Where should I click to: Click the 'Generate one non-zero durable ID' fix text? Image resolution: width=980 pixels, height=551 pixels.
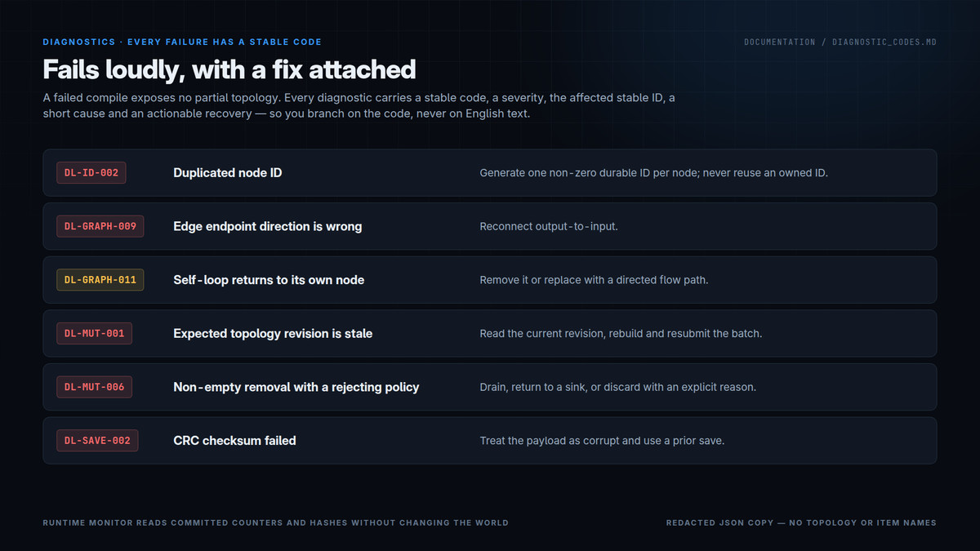(654, 173)
